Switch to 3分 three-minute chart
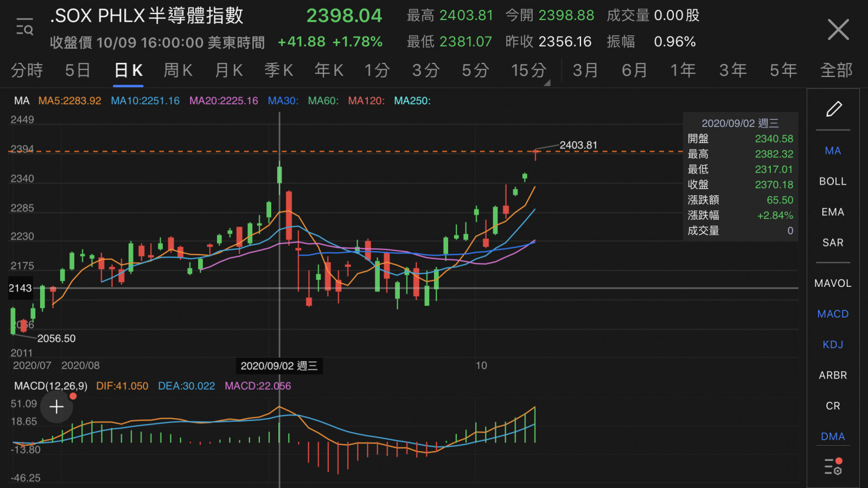This screenshot has height=488, width=868. click(426, 70)
